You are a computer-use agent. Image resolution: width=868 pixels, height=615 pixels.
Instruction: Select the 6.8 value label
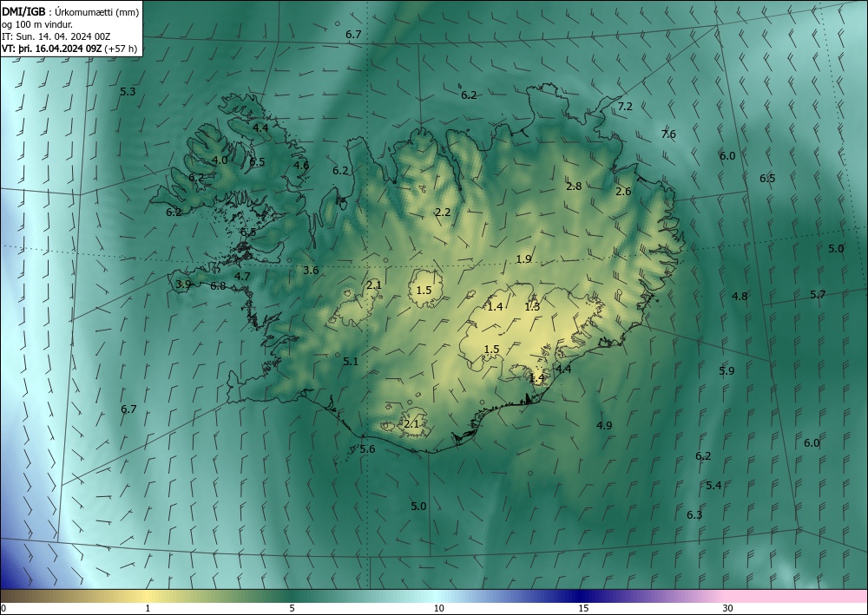(x=218, y=286)
